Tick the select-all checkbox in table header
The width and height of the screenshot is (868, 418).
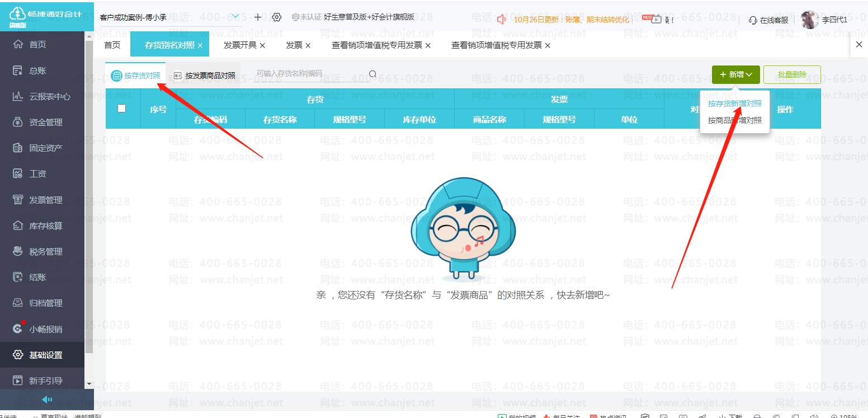click(122, 109)
